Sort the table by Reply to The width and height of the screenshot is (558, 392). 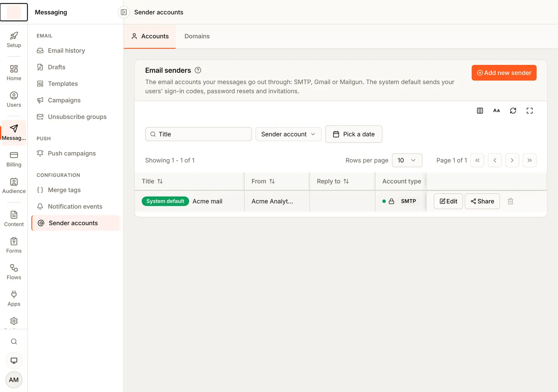coord(333,181)
